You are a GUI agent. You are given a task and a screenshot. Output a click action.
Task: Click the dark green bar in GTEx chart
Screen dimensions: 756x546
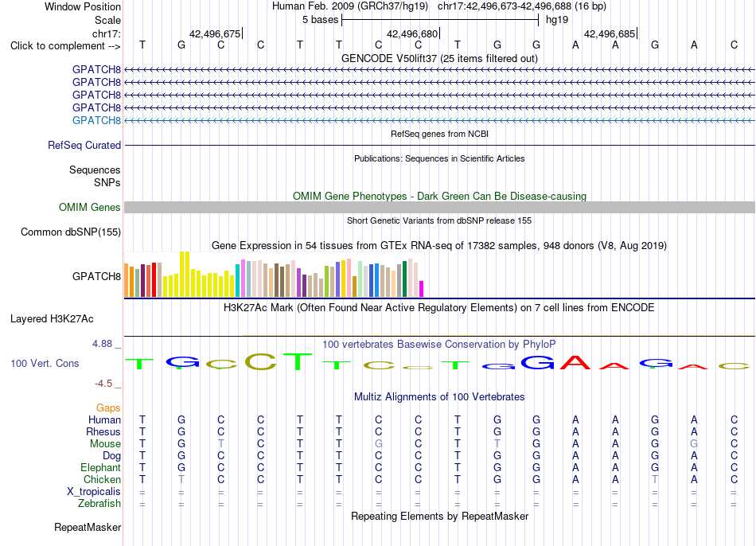(404, 279)
